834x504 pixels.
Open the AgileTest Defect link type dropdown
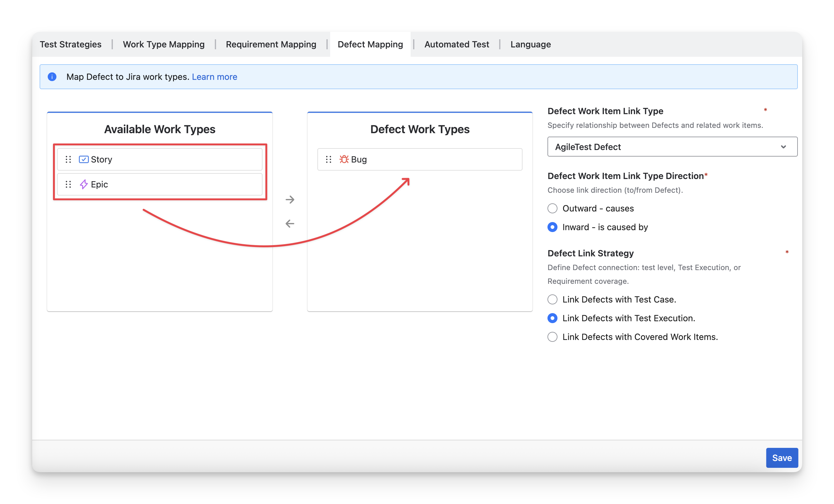coord(663,147)
